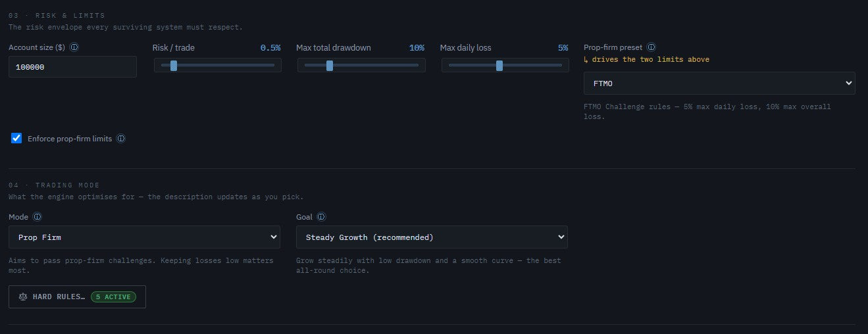Screen dimensions: 868x334
Task: Click the 'Grow steadily with low drawdown' description
Action: [x=428, y=266]
